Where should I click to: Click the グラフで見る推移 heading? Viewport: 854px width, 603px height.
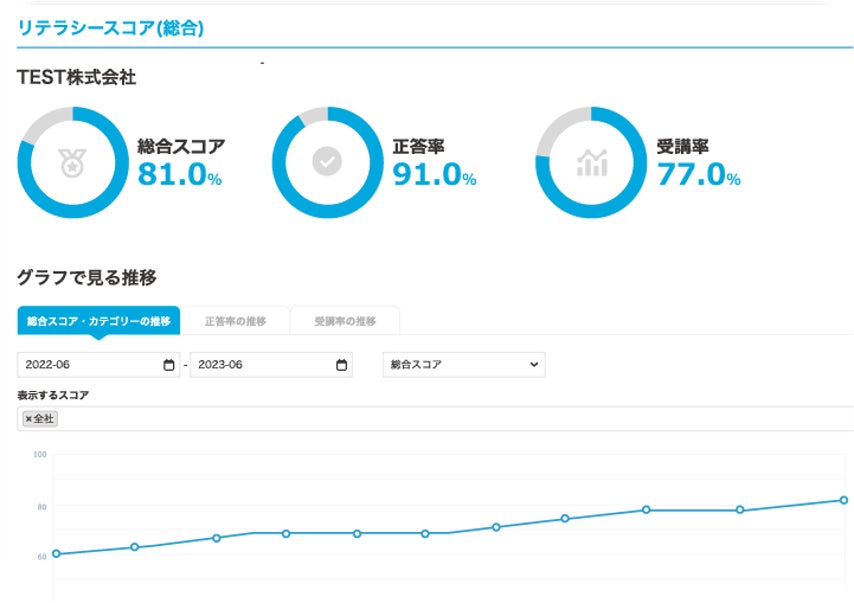pos(87,277)
